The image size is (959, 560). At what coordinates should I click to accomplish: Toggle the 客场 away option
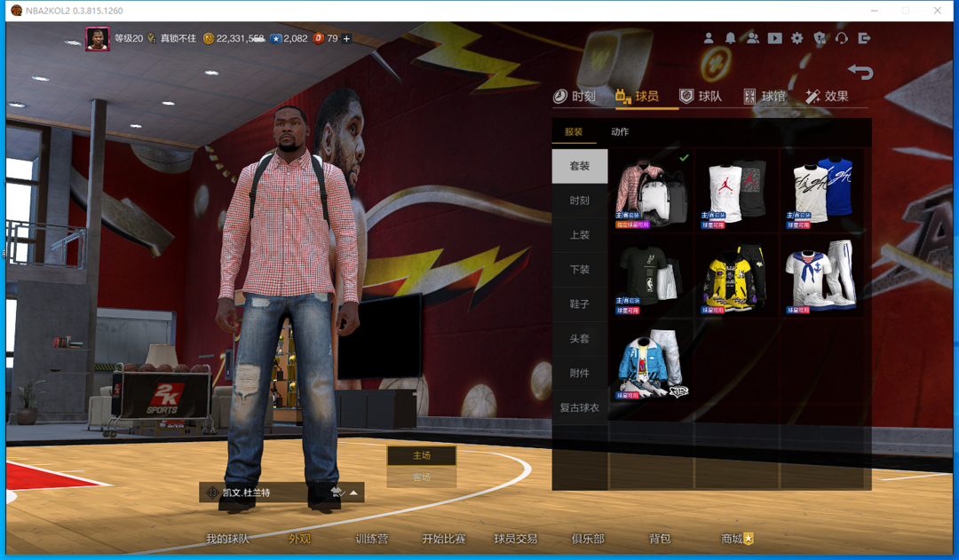tap(422, 477)
